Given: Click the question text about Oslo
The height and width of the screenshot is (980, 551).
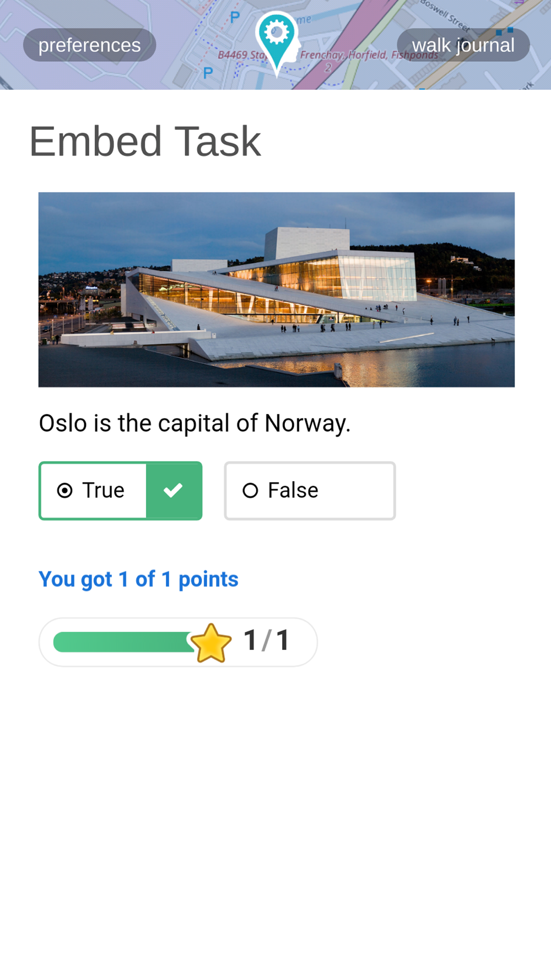Looking at the screenshot, I should [195, 423].
